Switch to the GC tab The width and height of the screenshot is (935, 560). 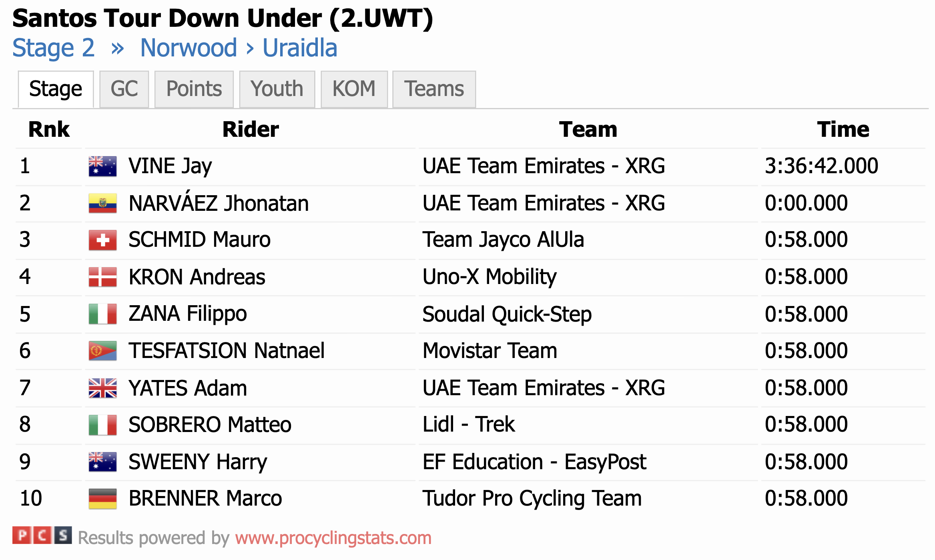(124, 89)
